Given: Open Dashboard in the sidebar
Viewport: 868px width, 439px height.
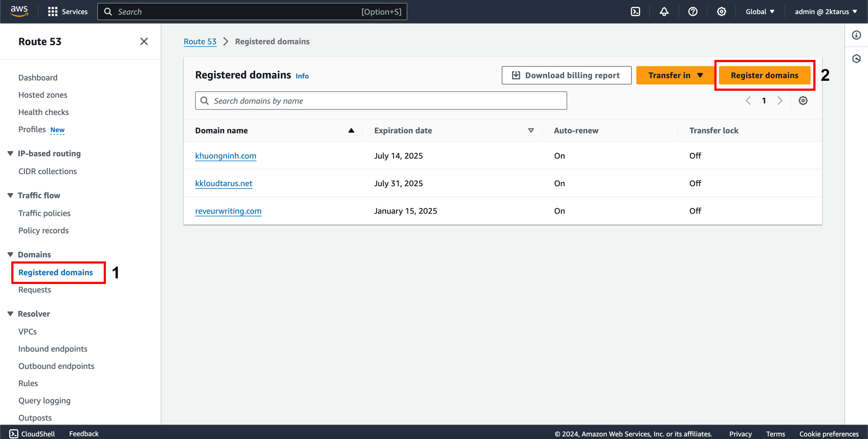Looking at the screenshot, I should click(x=38, y=78).
